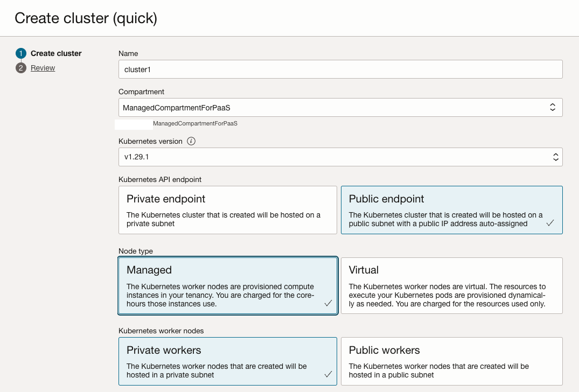Screen dimensions: 579x392
Task: Switch to the Review step
Action: pyautogui.click(x=43, y=68)
